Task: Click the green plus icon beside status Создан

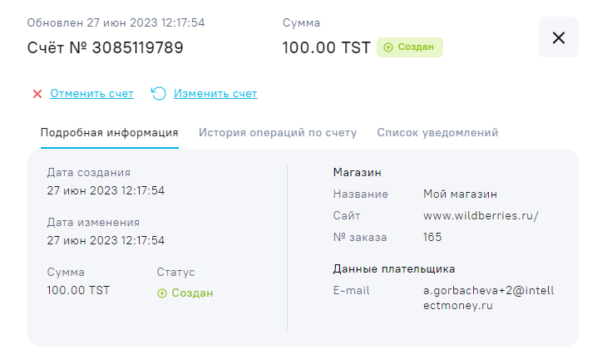Action: (162, 293)
